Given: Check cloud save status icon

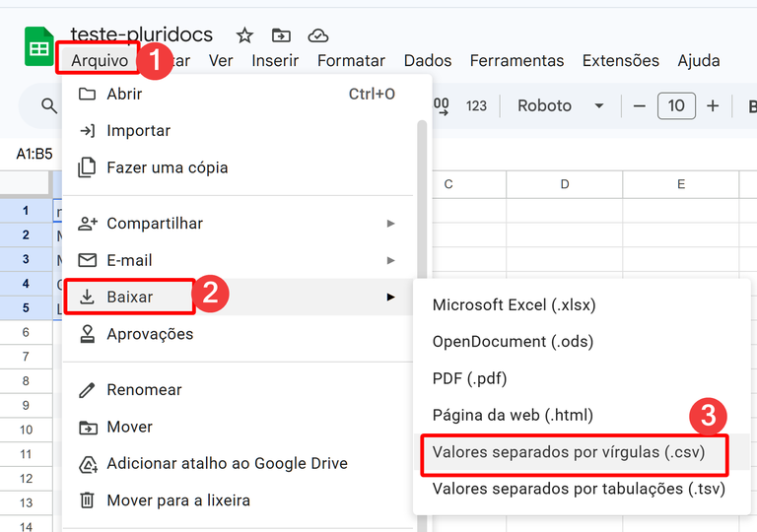Looking at the screenshot, I should tap(318, 35).
